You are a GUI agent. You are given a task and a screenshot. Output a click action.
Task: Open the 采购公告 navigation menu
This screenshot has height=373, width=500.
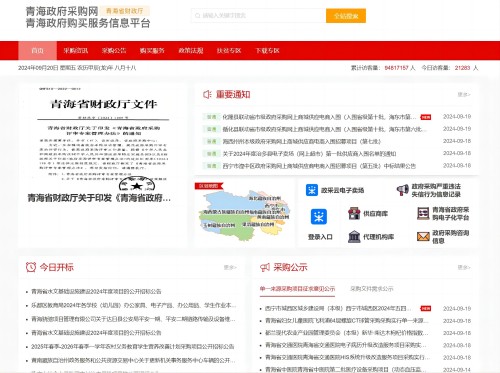point(114,51)
